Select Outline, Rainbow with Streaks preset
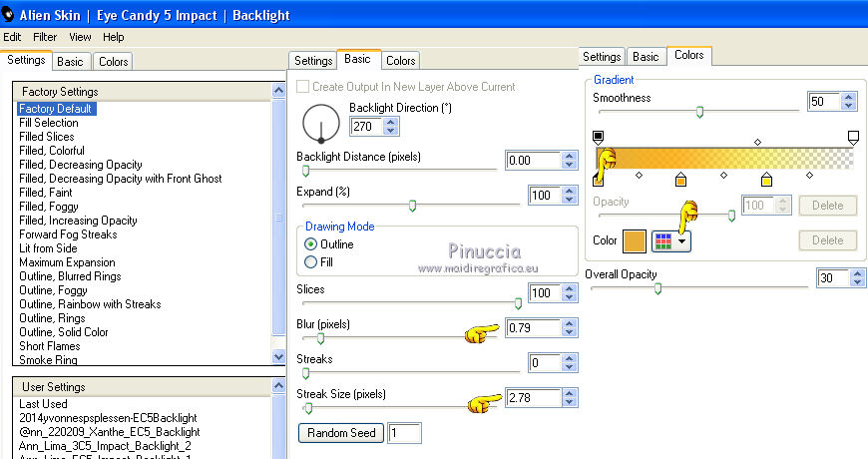The height and width of the screenshot is (459, 868). coord(90,304)
